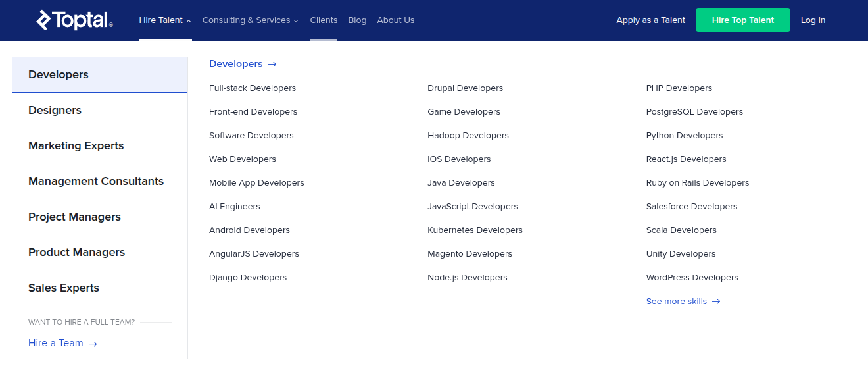Select the Marketing Experts category
The height and width of the screenshot is (368, 868).
(x=100, y=146)
